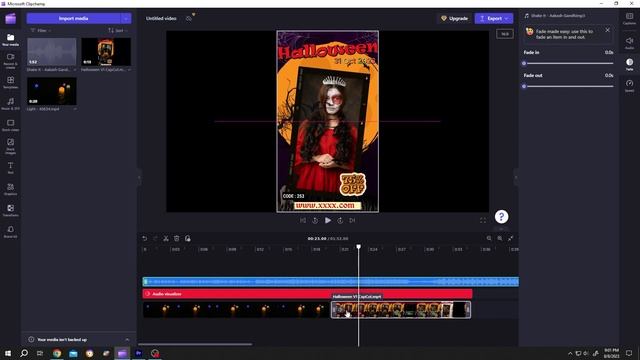
Task: Open the Audio properties panel icon
Action: 629,42
